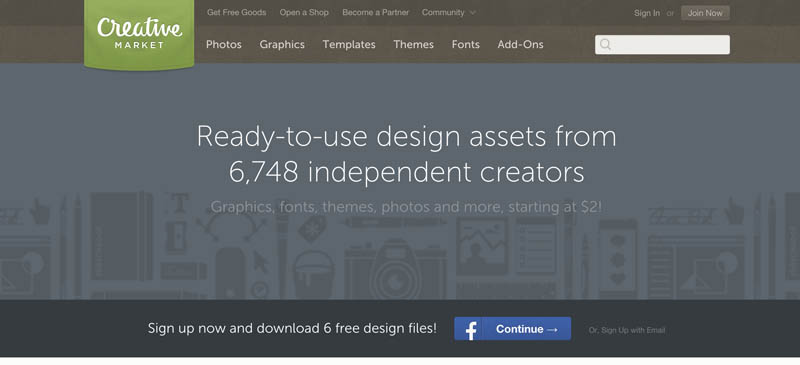Viewport: 800px width, 365px height.
Task: Open Get Free Goods link
Action: coord(236,12)
